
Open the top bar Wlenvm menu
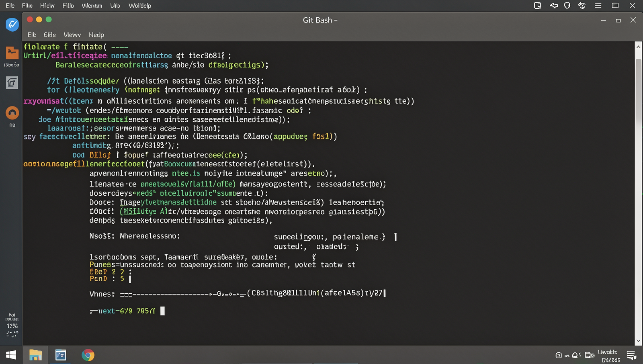(x=92, y=6)
